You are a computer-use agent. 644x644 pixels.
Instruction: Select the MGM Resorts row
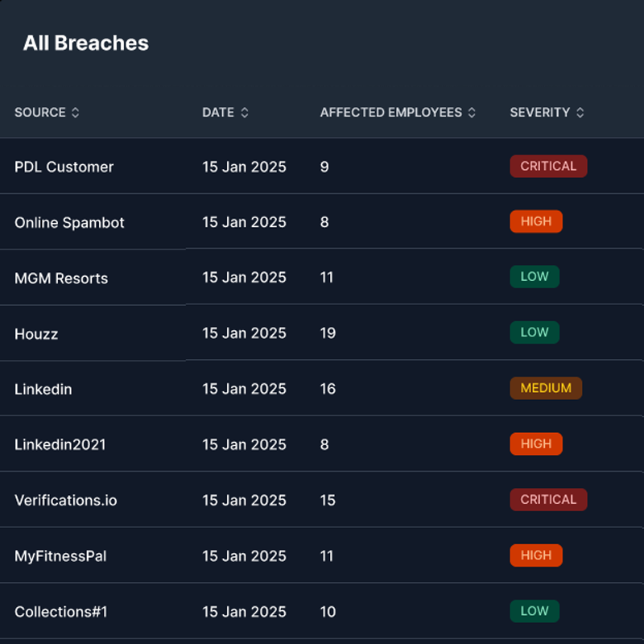(61, 278)
